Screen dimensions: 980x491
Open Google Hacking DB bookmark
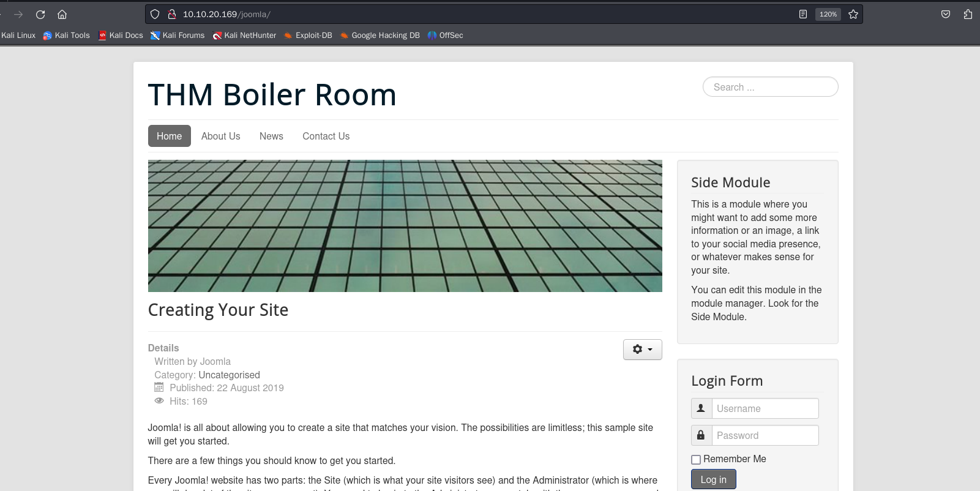[380, 36]
